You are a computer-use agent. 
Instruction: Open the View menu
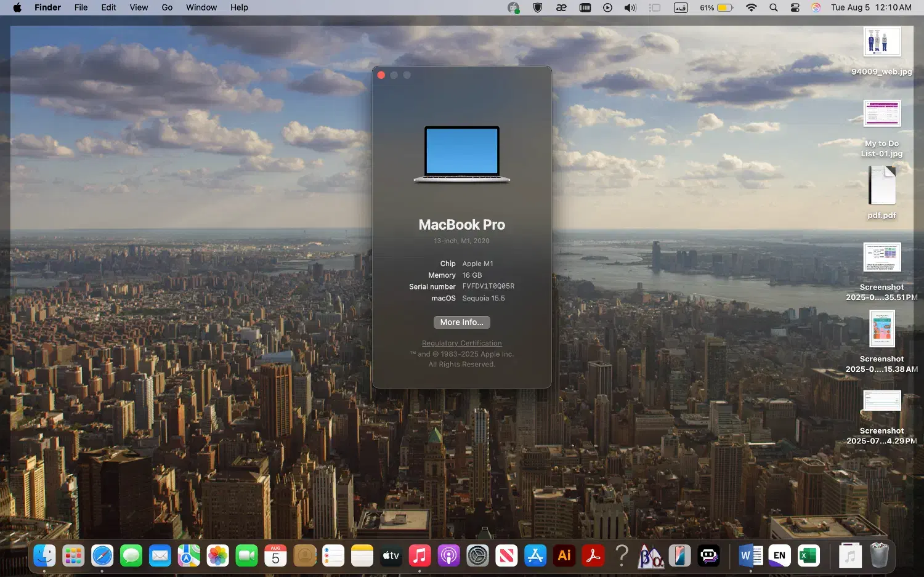point(139,7)
